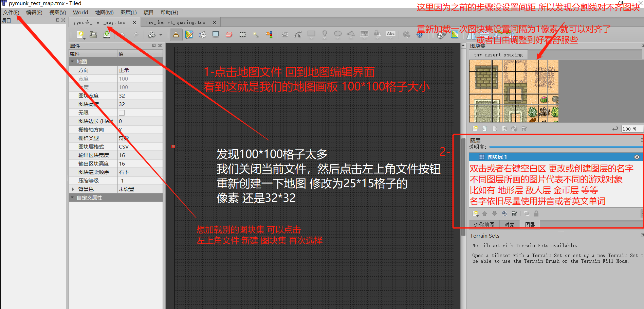This screenshot has height=309, width=644.
Task: Open the 文件 menu
Action: click(11, 12)
